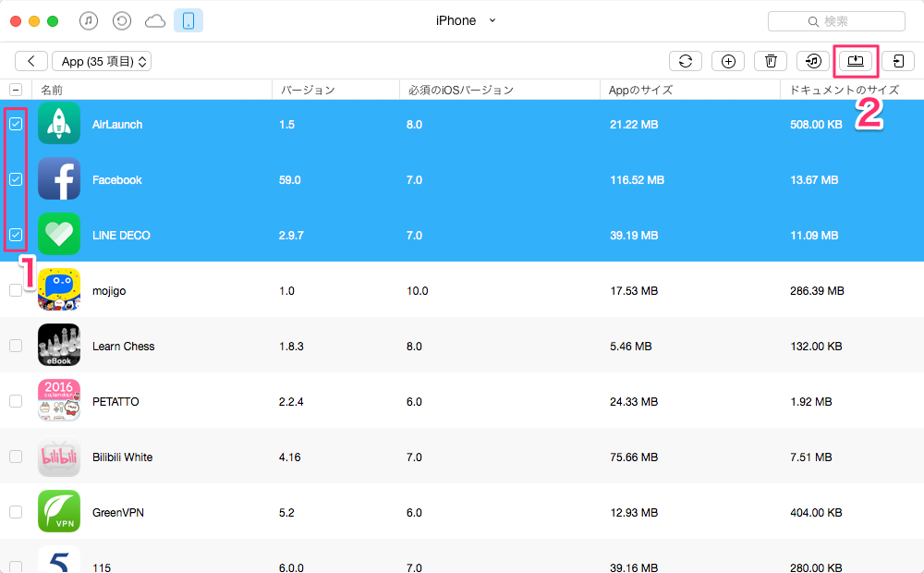
Task: Check the Learn Chess checkbox
Action: [x=16, y=346]
